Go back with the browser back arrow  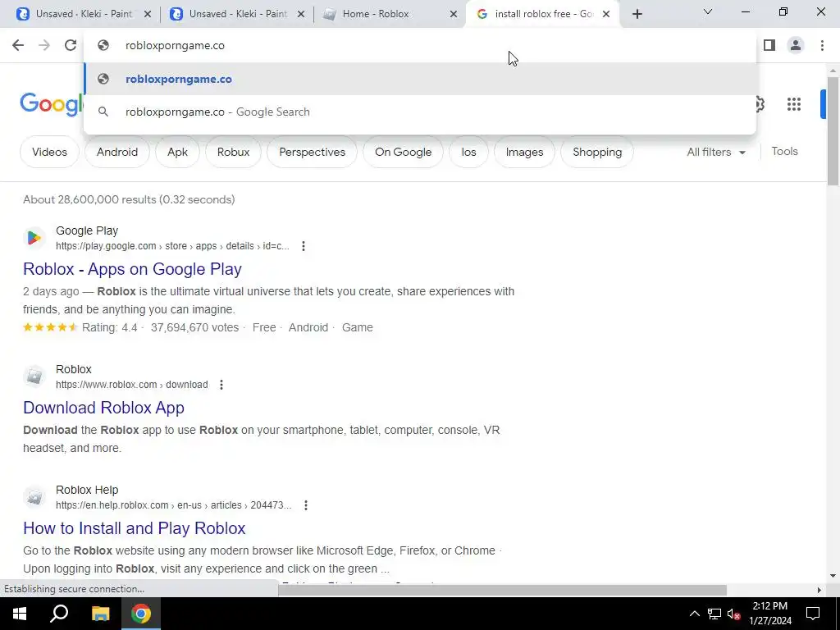pos(18,46)
